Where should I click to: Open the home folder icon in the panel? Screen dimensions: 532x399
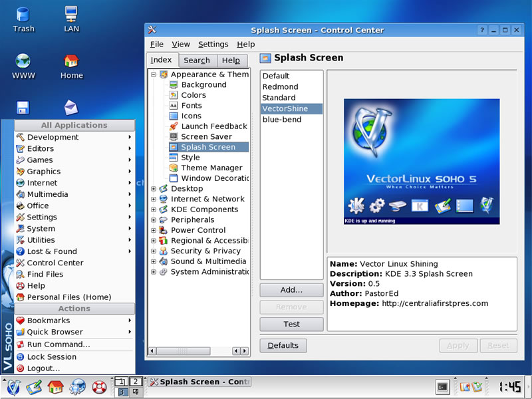coord(55,387)
